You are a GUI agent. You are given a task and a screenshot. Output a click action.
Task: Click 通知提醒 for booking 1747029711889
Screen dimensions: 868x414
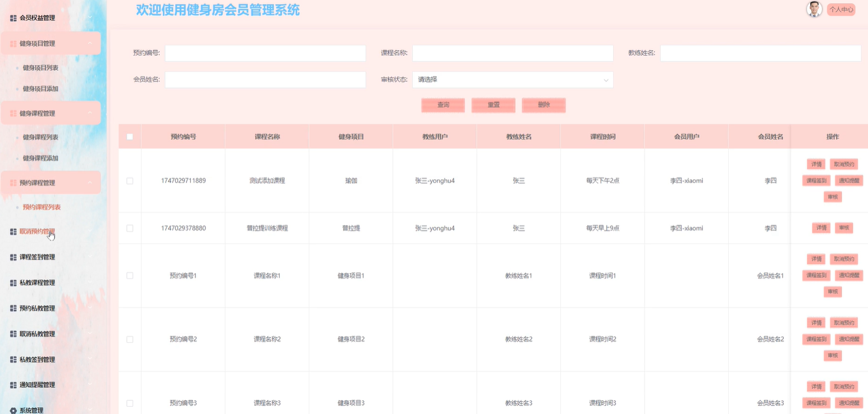pos(849,181)
